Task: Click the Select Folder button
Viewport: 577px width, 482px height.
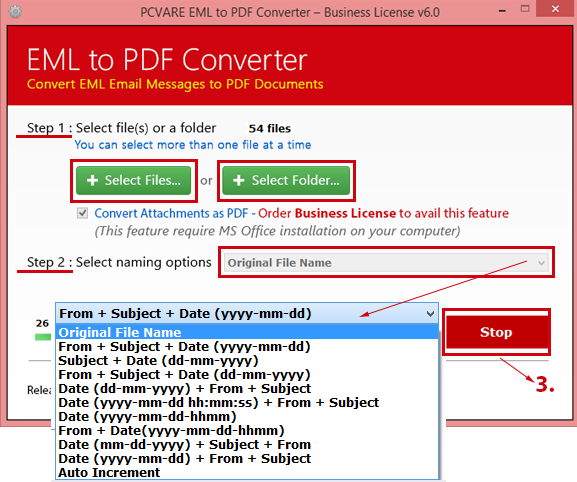Action: click(x=286, y=181)
